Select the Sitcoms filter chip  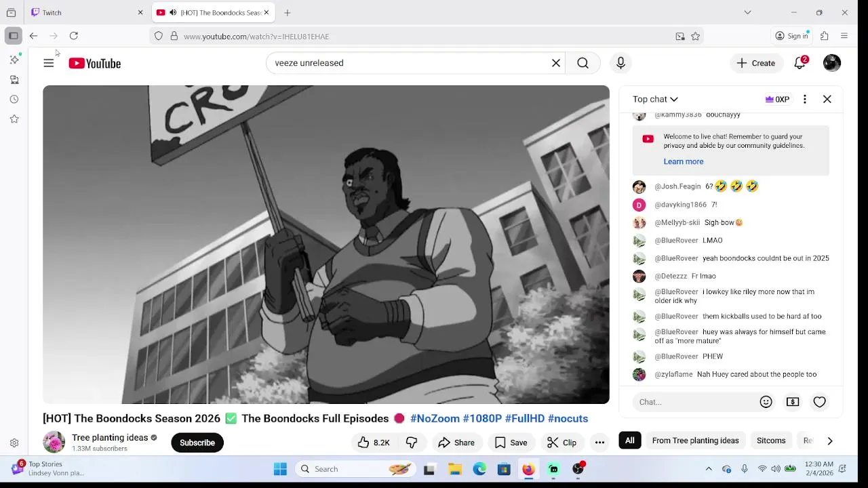(771, 441)
